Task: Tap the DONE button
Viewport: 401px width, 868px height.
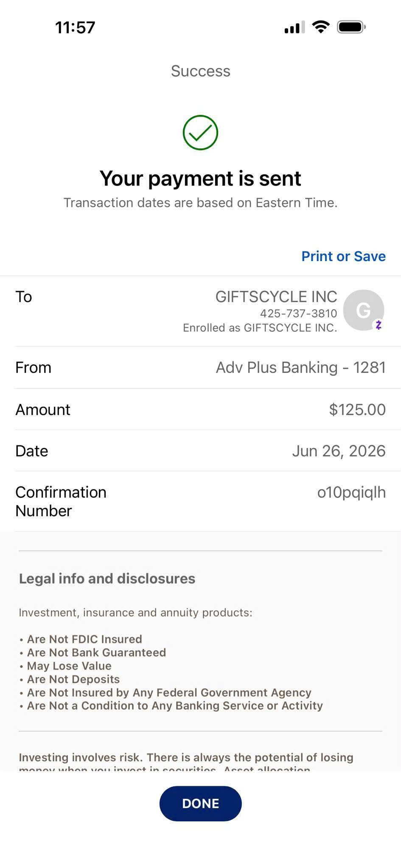Action: tap(200, 804)
